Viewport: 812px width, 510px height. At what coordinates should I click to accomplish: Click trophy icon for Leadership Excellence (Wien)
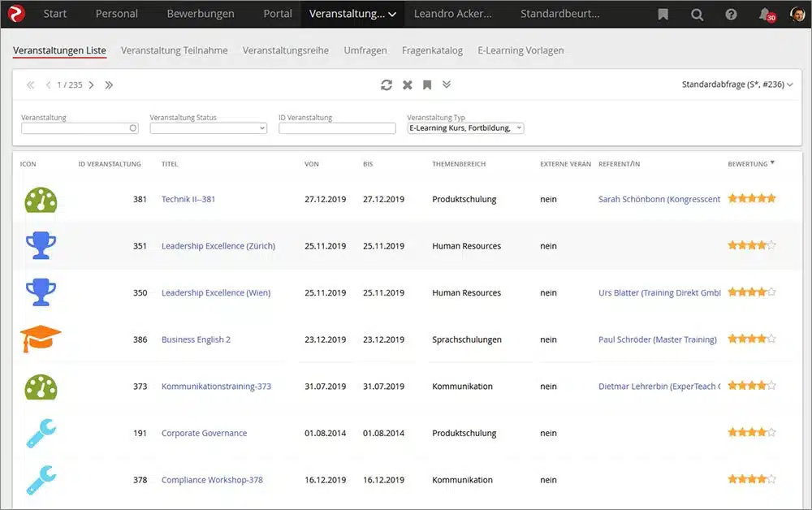coord(41,292)
